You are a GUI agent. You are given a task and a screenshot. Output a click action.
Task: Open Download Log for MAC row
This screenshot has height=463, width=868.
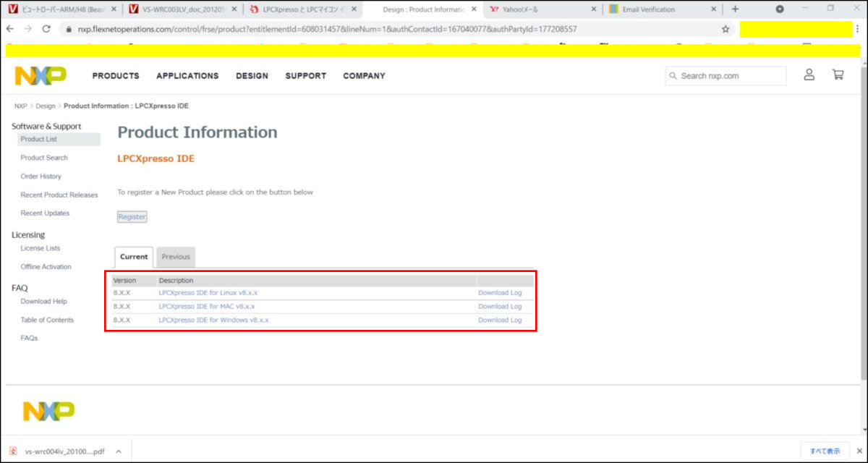500,307
